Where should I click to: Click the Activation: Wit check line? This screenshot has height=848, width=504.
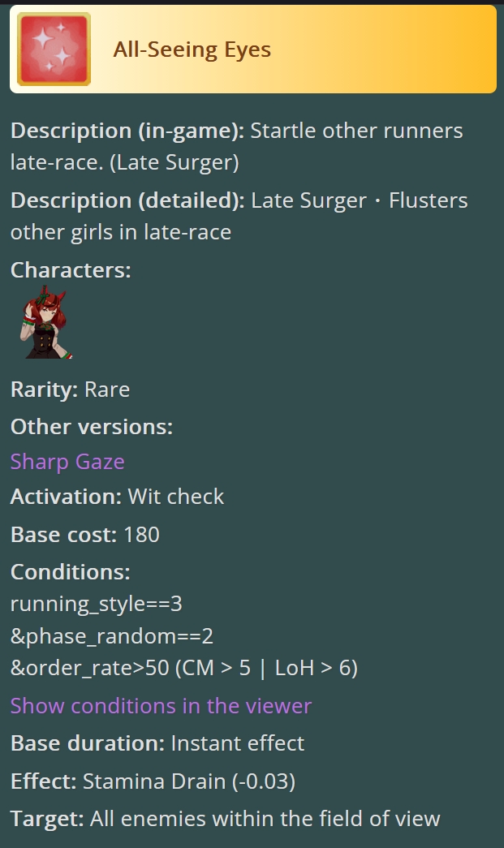point(118,497)
